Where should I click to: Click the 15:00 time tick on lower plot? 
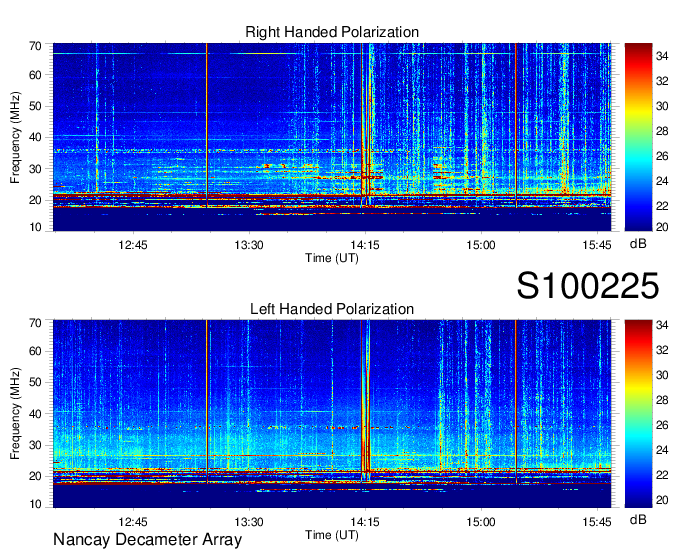tap(481, 522)
